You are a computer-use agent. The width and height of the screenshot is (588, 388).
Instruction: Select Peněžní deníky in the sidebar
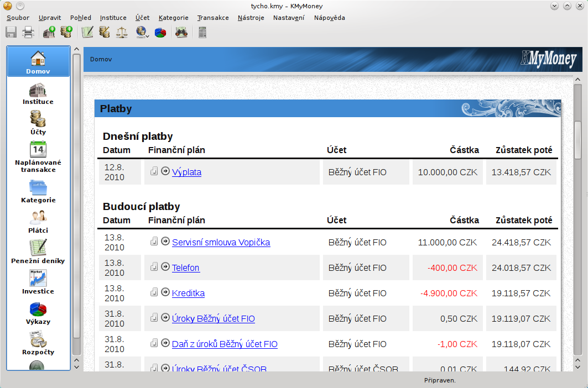pos(38,251)
